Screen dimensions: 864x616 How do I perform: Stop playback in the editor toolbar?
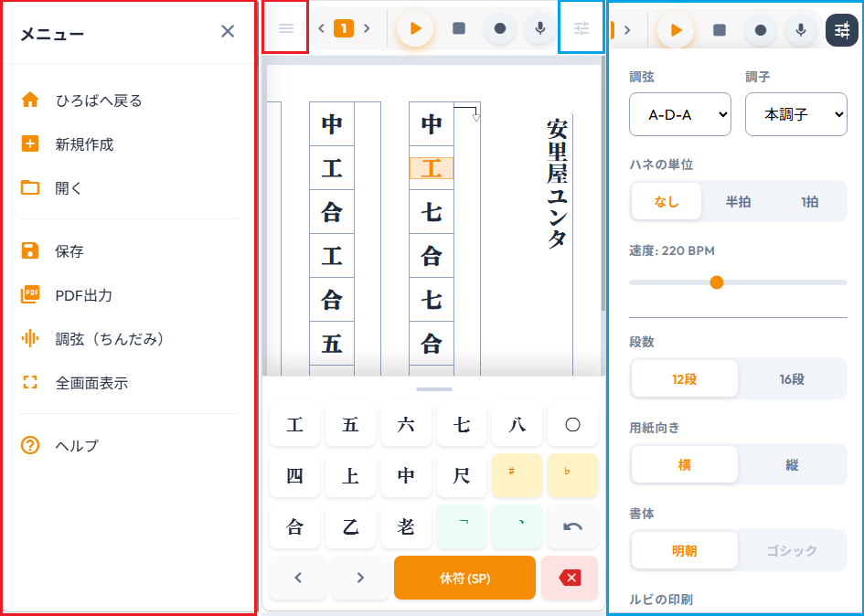(x=458, y=28)
